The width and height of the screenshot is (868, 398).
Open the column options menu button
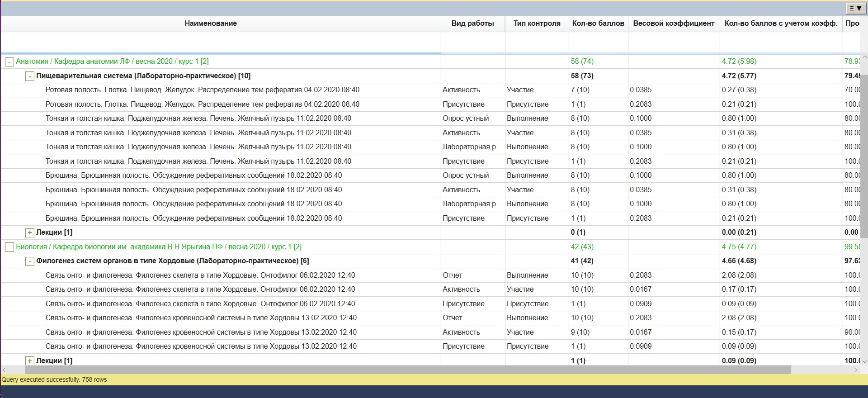(x=855, y=9)
